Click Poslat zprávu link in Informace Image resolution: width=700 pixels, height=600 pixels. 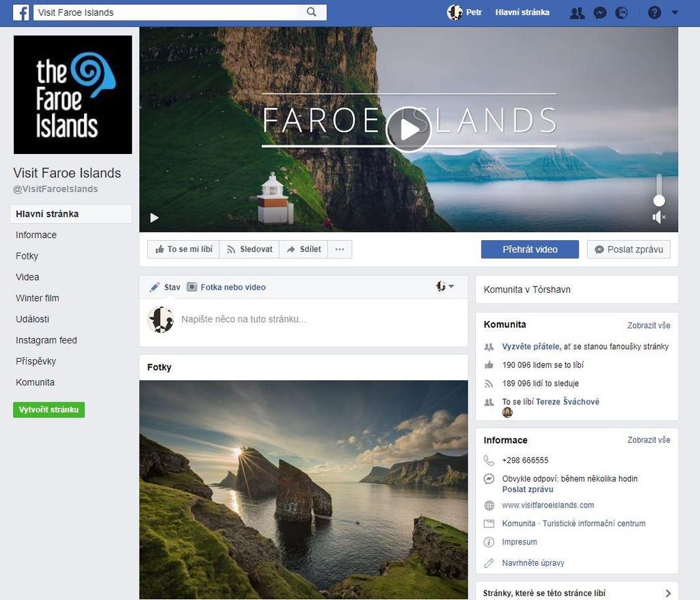click(528, 489)
